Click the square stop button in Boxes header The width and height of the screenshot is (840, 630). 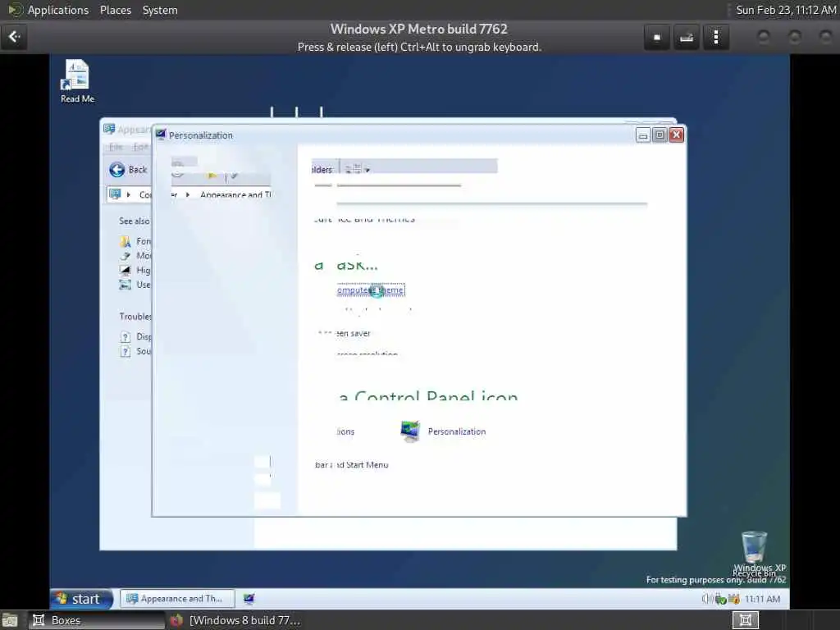pos(657,38)
